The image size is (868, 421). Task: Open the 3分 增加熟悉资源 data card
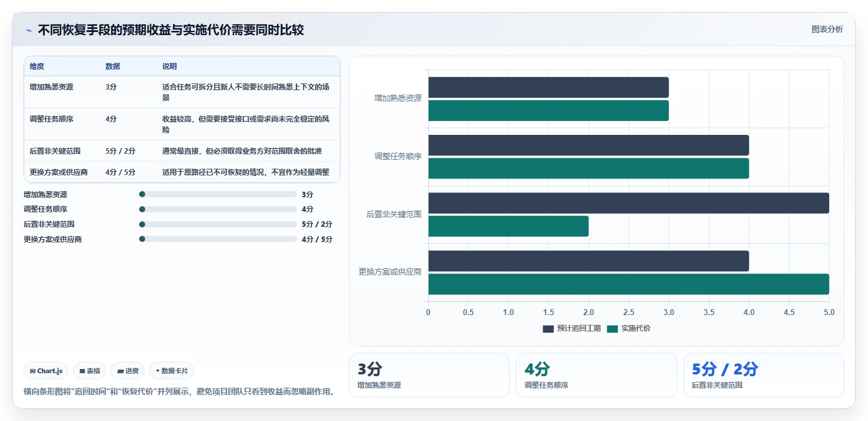(429, 375)
